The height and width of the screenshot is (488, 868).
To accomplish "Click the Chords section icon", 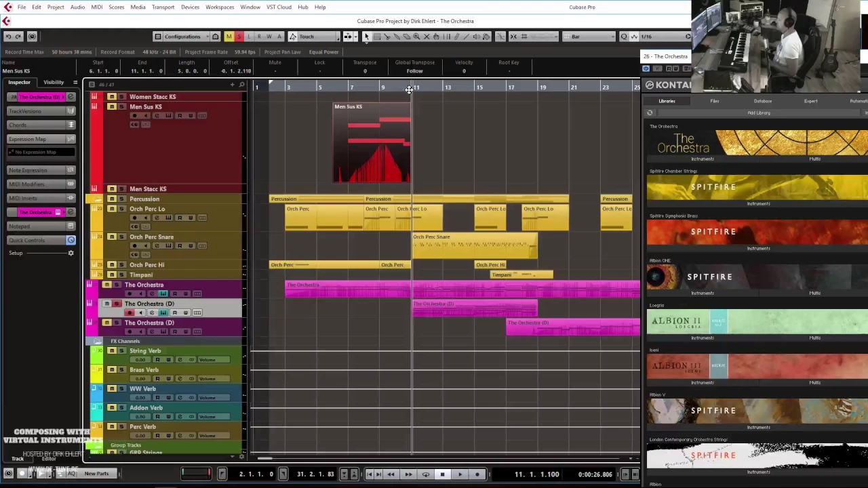I will 71,125.
